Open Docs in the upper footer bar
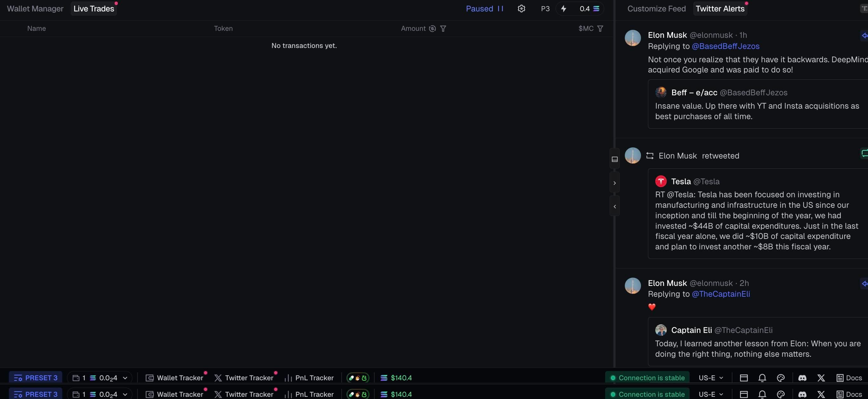Screen dimensions: 868x399 click(849, 378)
